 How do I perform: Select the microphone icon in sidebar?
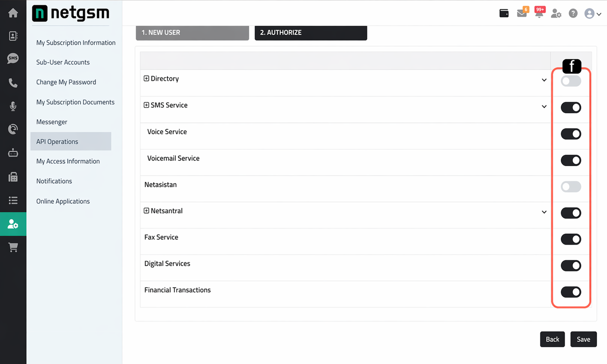point(13,106)
